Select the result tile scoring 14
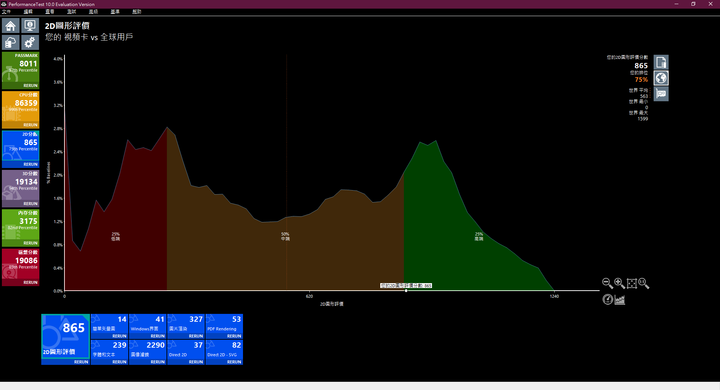The image size is (720, 390). (109, 326)
